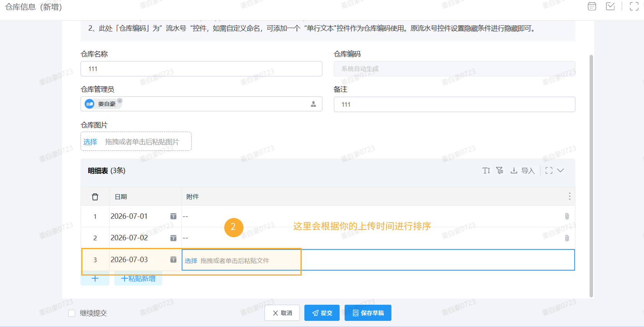Toggle the 继续提交 checkbox

(x=72, y=313)
